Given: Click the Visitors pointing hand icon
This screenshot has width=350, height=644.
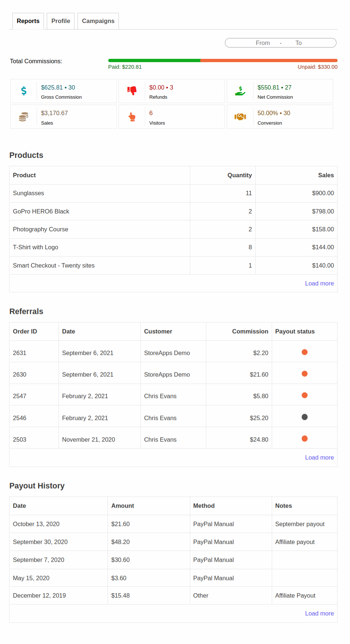Looking at the screenshot, I should coord(132,117).
